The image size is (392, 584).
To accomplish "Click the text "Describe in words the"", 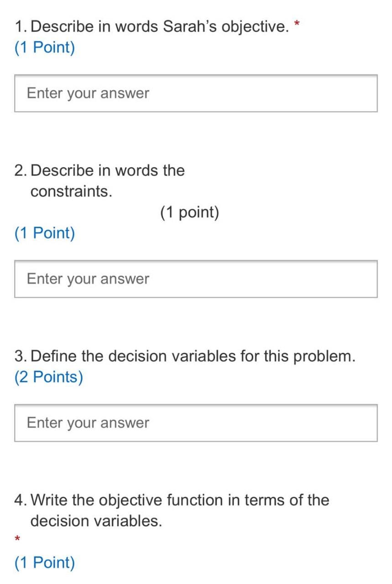I will click(108, 171).
